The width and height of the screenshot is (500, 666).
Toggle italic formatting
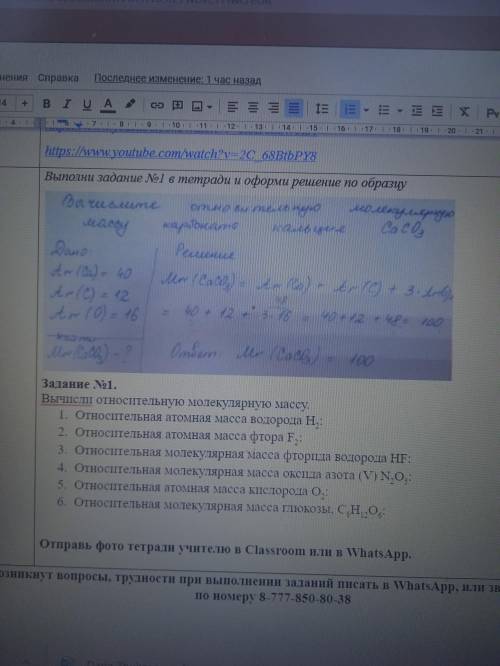tap(66, 104)
